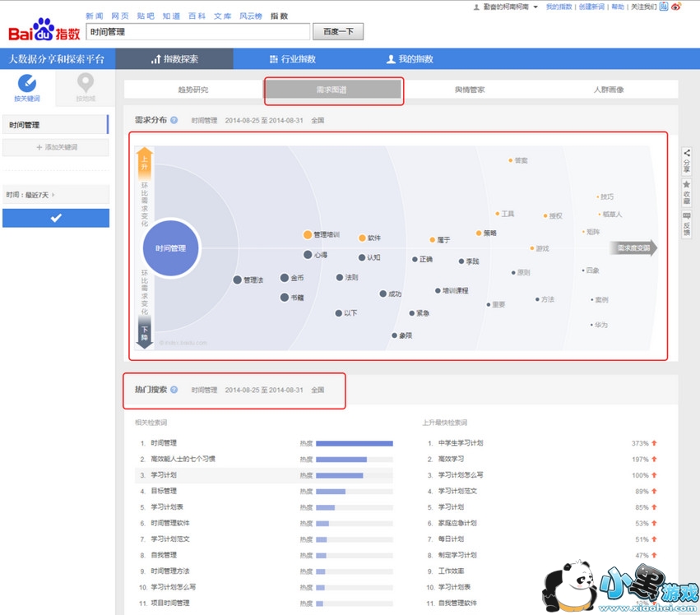Switch to the 需求图谱 tab
The image size is (700, 615).
click(x=331, y=90)
